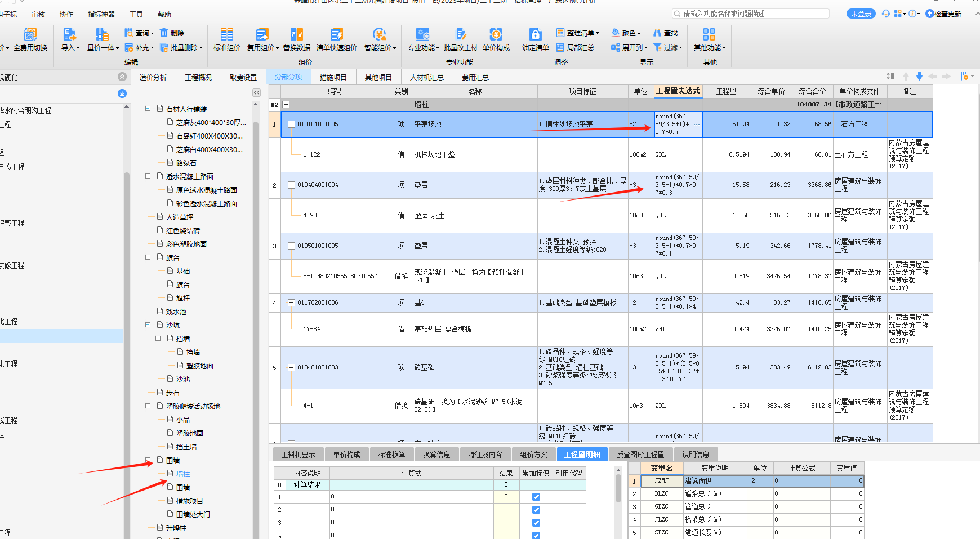Collapse the 透水混凝土路面 tree node
The width and height of the screenshot is (980, 539).
pyautogui.click(x=148, y=176)
